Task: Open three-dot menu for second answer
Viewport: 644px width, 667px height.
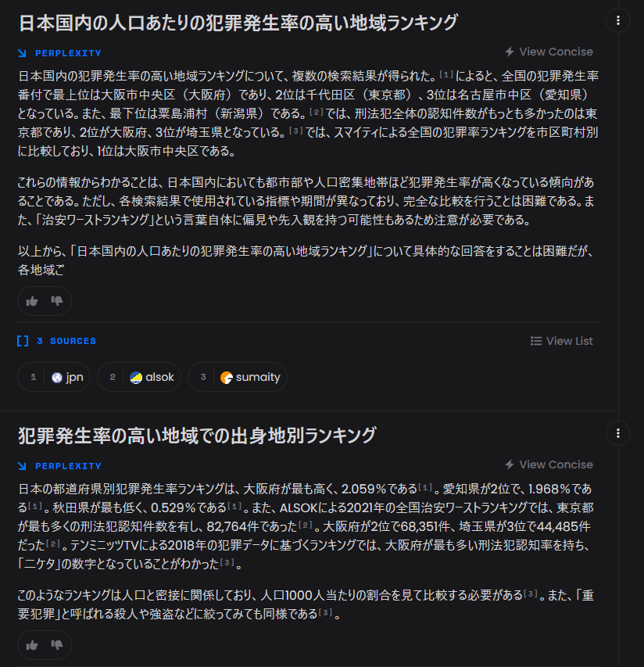Action: click(x=617, y=433)
